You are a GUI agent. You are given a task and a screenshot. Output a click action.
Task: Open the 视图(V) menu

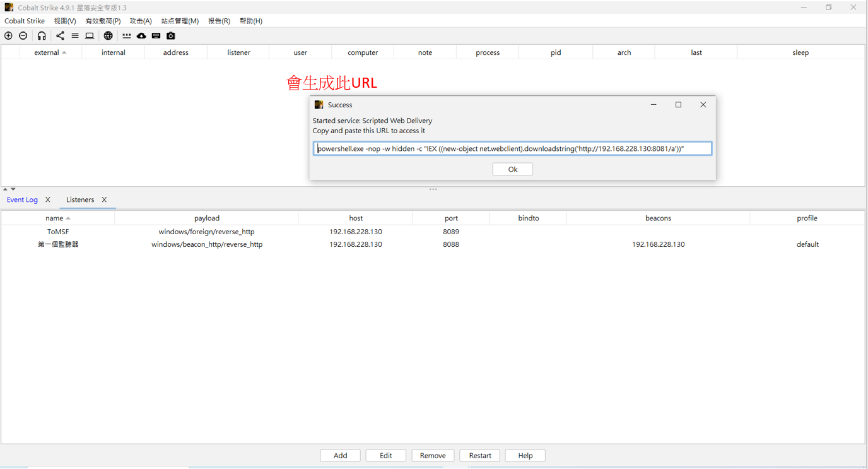click(65, 21)
